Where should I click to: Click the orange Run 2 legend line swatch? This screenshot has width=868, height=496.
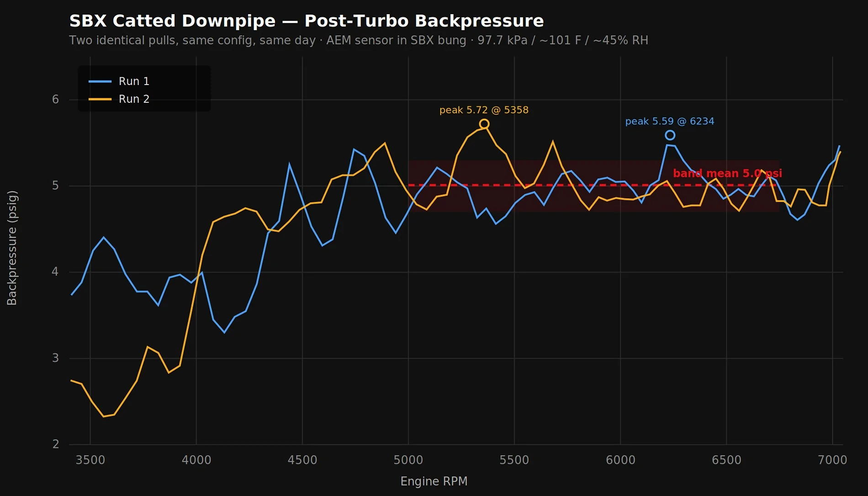tap(100, 99)
